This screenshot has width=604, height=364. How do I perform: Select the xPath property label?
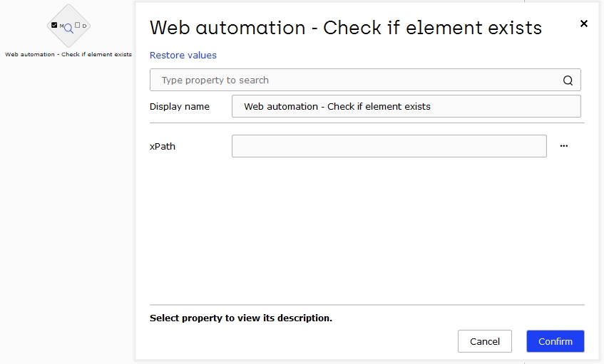point(163,146)
